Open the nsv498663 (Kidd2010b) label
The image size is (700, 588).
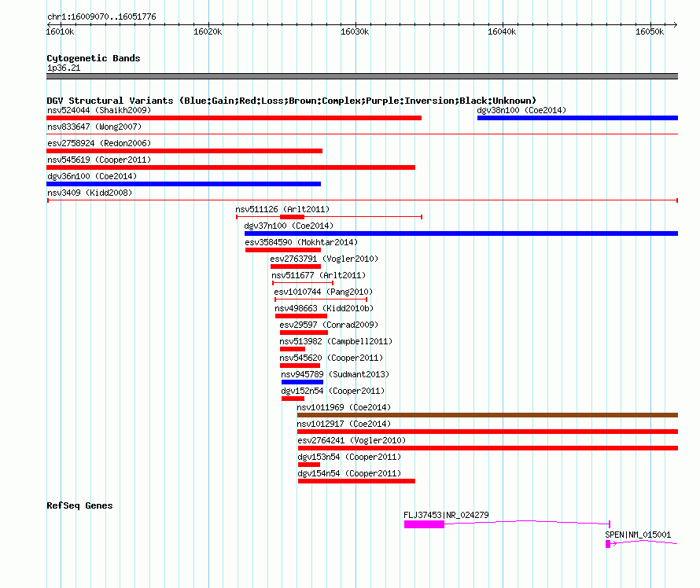[324, 308]
